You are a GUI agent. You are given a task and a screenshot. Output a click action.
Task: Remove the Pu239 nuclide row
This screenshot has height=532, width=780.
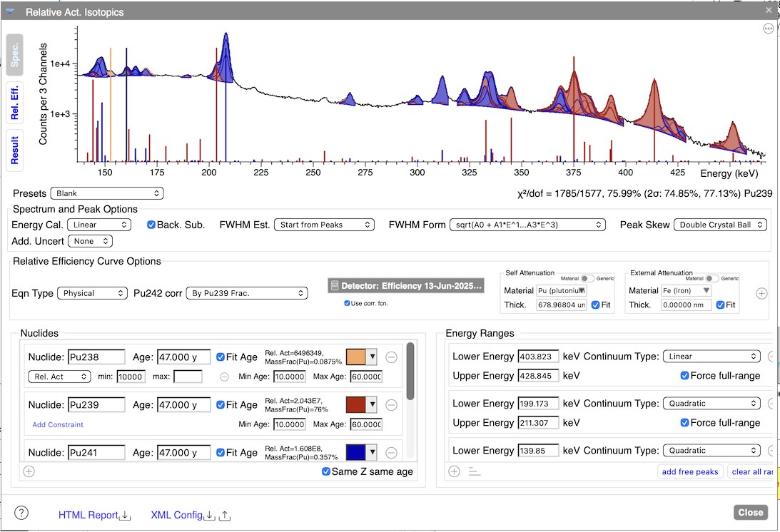[x=392, y=405]
